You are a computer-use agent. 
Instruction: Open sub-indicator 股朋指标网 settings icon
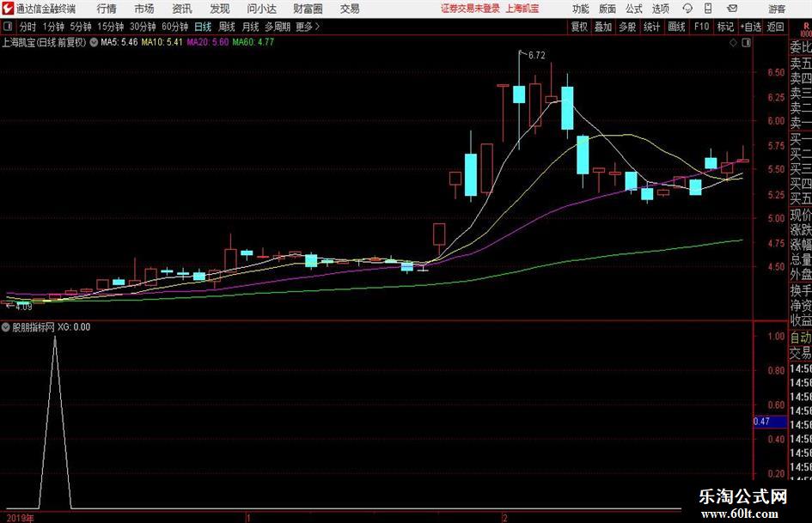[6, 326]
